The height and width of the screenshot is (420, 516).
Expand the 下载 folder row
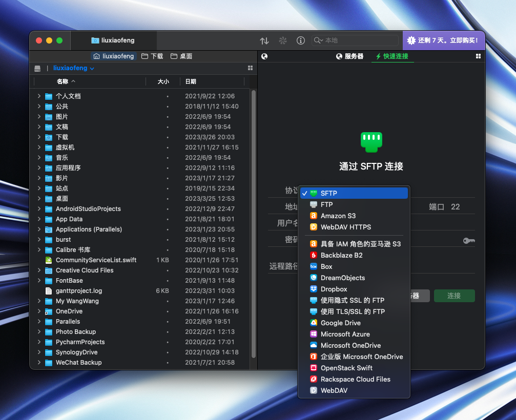click(x=39, y=137)
